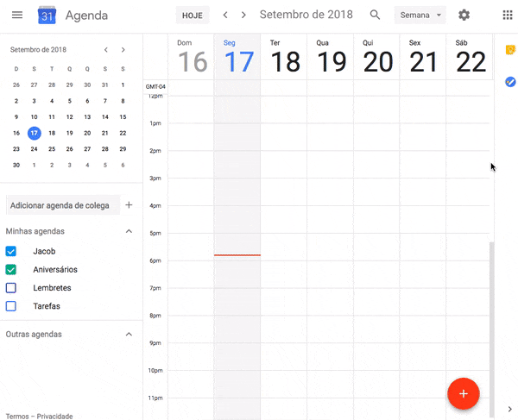Collapse the Minhas agendas section
This screenshot has height=420, width=518.
tap(129, 231)
